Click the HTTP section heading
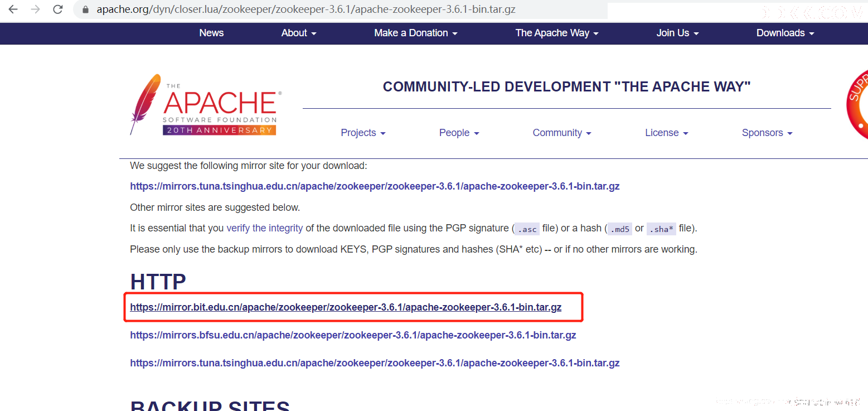The height and width of the screenshot is (411, 868). point(158,282)
